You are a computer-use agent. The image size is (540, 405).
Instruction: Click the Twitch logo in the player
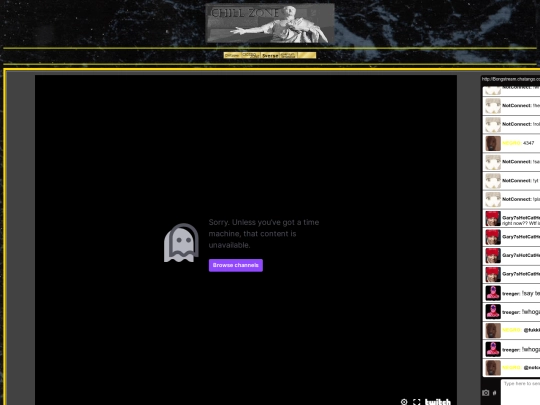pyautogui.click(x=438, y=402)
